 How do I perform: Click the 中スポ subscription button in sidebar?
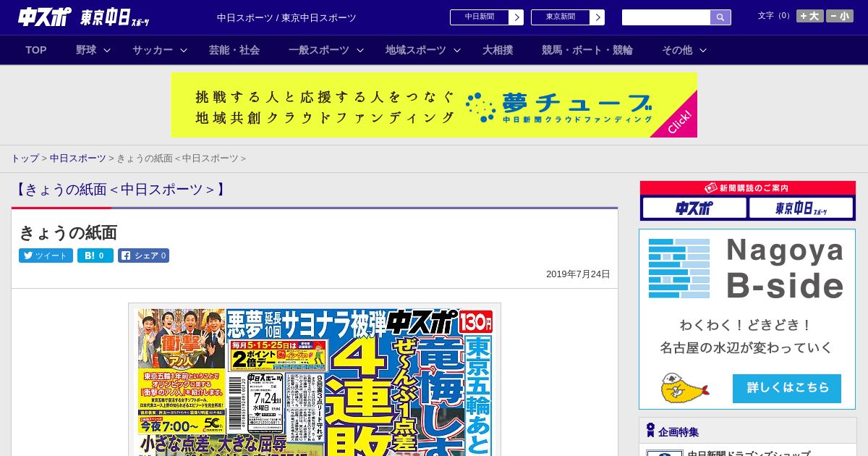(694, 208)
